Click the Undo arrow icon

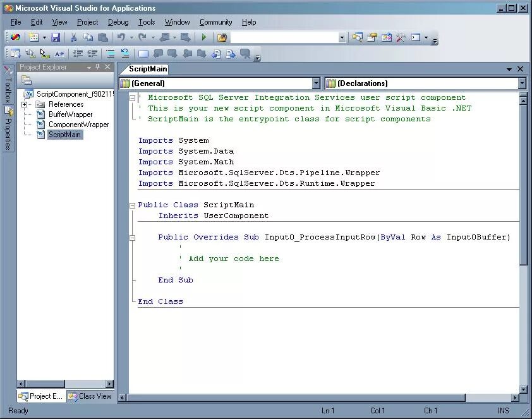pyautogui.click(x=121, y=37)
